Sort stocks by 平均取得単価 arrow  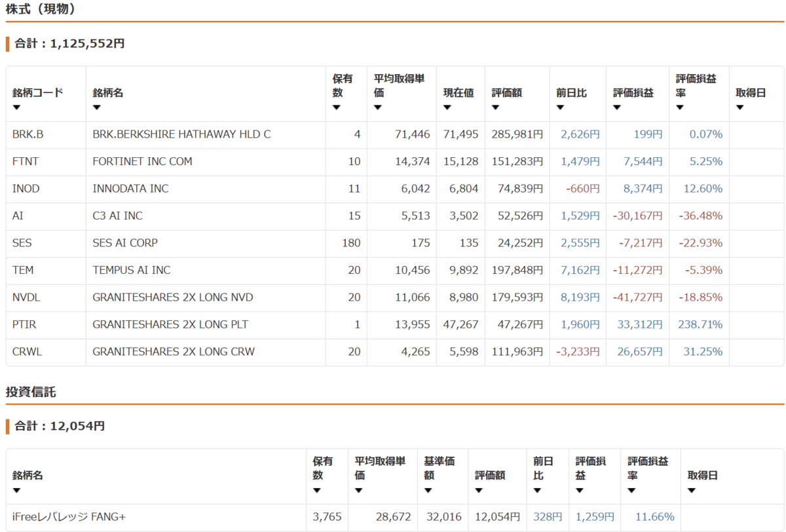[x=378, y=108]
